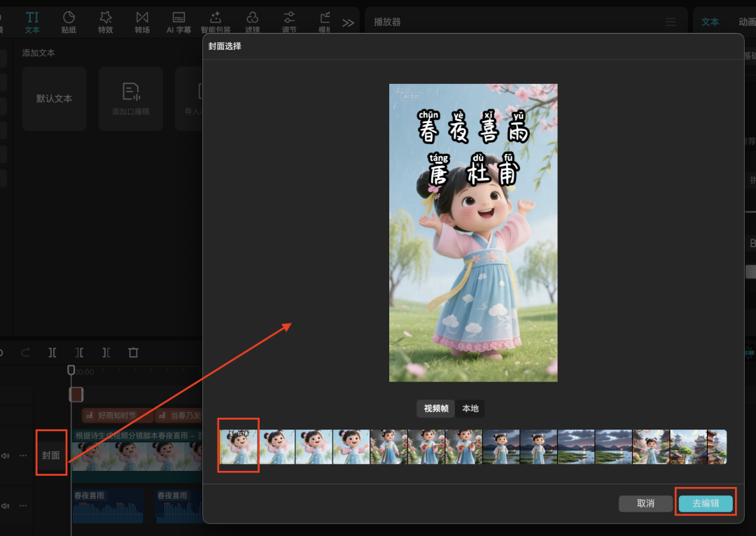This screenshot has height=536, width=756.
Task: Open the AI 字幕 captions panel
Action: (178, 22)
